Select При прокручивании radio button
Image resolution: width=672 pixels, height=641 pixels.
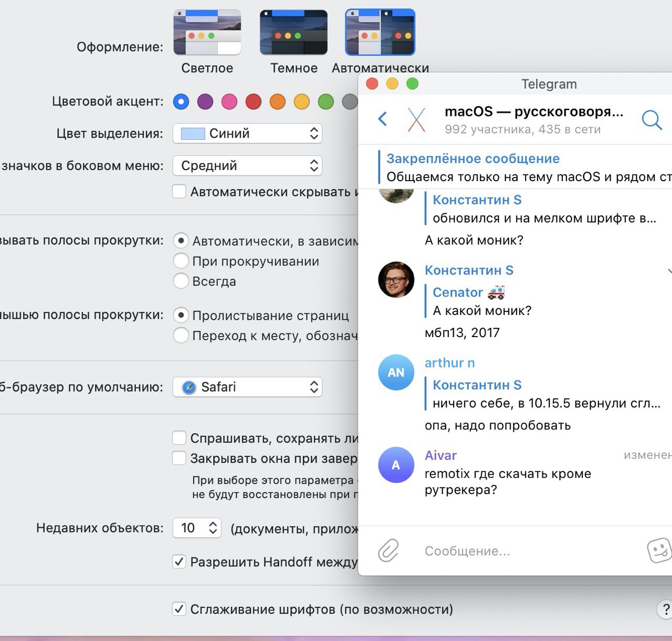tap(181, 261)
